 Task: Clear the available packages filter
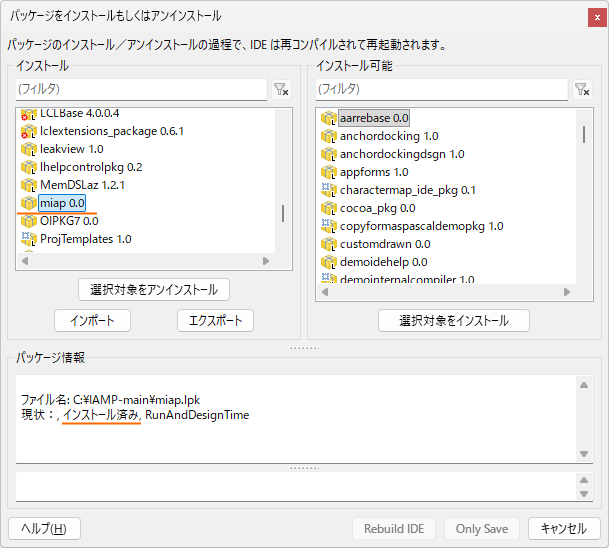tap(582, 90)
